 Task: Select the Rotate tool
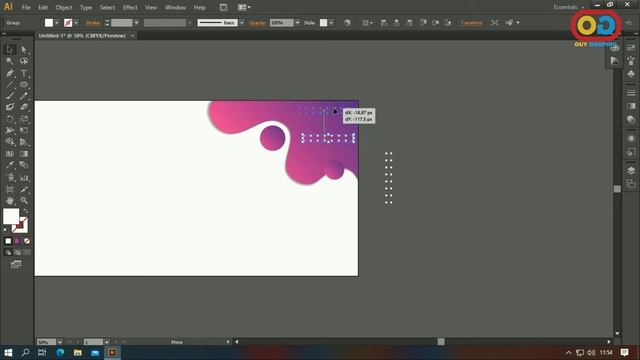click(10, 119)
